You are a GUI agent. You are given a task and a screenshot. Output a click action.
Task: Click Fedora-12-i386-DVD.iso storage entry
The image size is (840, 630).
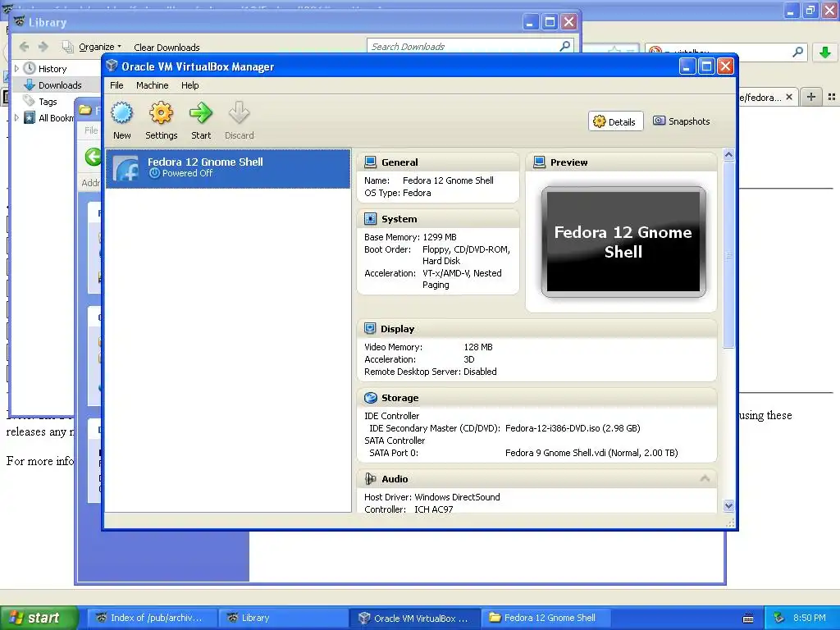(573, 428)
